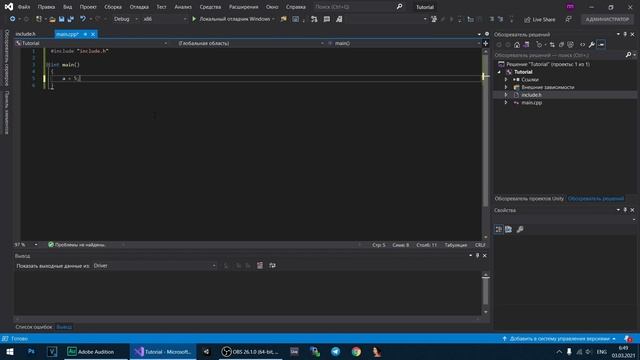Click the Live Share button
Image resolution: width=640 pixels, height=360 pixels.
click(540, 20)
